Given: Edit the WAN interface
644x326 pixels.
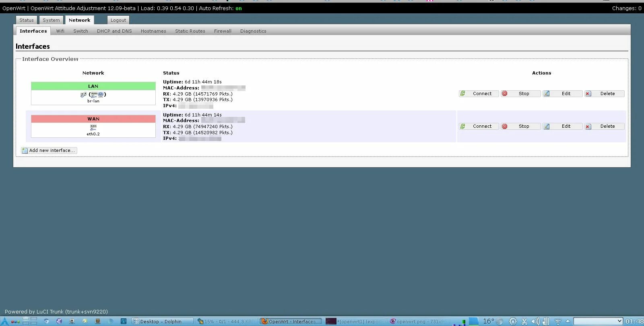Looking at the screenshot, I should (563, 126).
